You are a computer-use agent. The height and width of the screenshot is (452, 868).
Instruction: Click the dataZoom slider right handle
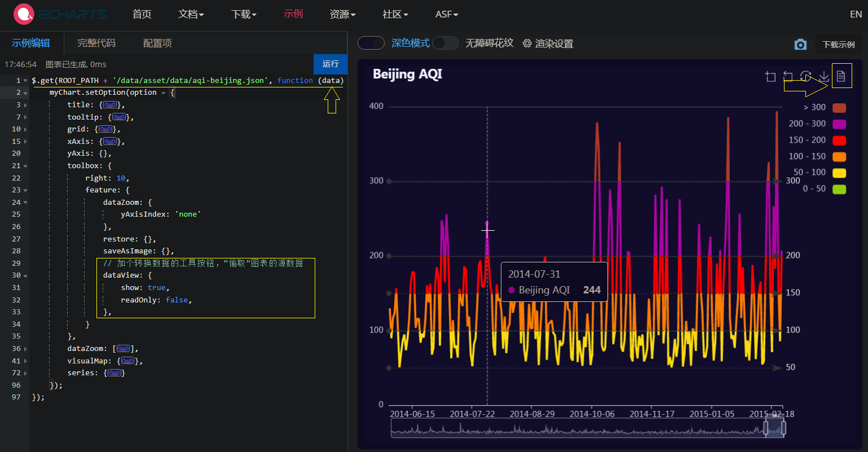tap(783, 428)
